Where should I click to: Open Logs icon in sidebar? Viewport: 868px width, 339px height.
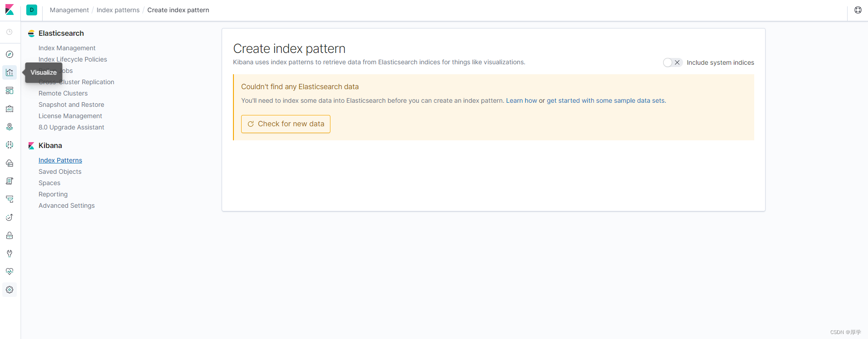10,181
